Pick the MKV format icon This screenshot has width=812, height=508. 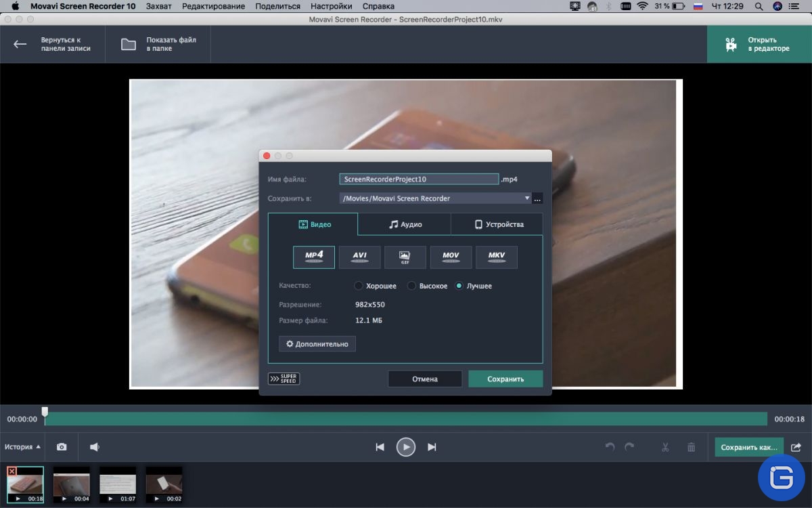[497, 257]
